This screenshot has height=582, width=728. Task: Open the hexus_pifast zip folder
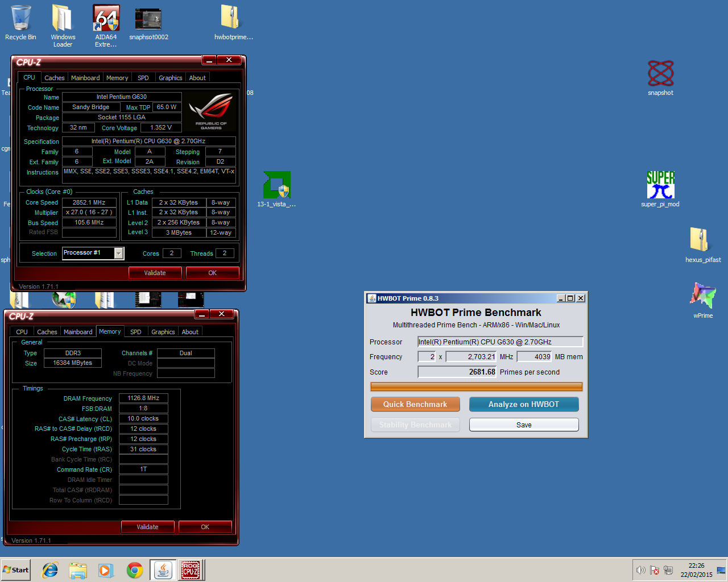703,244
